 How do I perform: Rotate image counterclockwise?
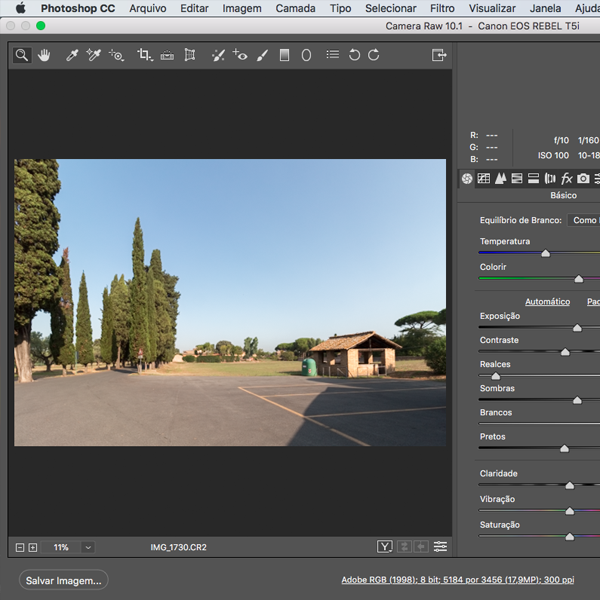(x=354, y=56)
